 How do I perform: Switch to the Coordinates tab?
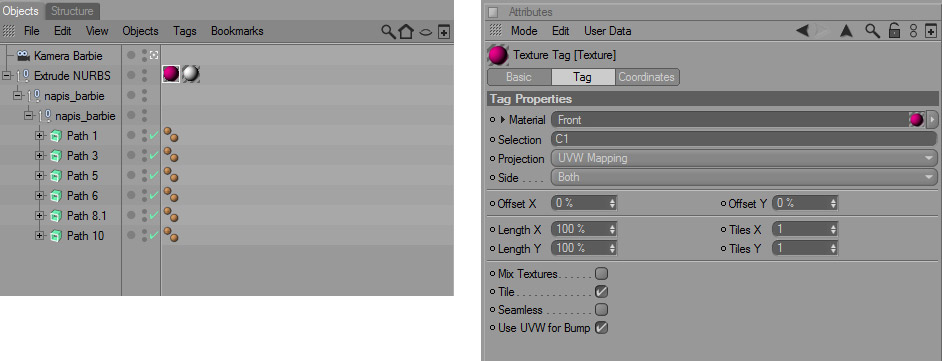tap(647, 77)
